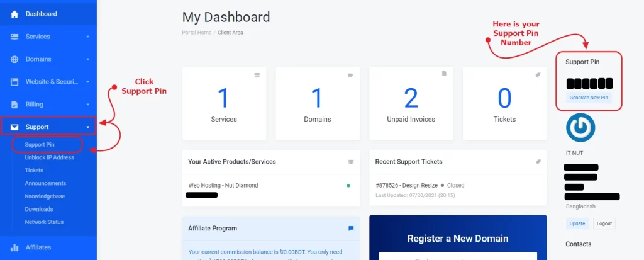Follow the Portal Home breadcrumb link
This screenshot has height=260, width=644.
[197, 33]
